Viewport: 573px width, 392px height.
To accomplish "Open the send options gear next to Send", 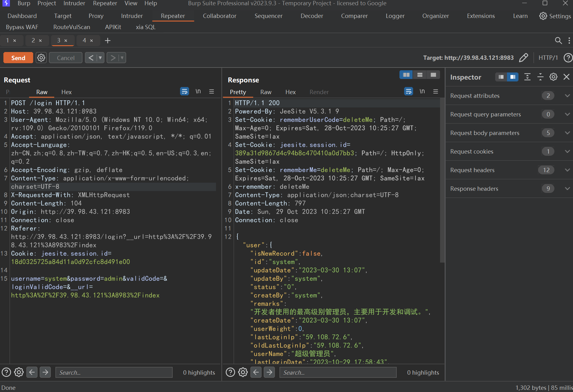I will pos(41,58).
